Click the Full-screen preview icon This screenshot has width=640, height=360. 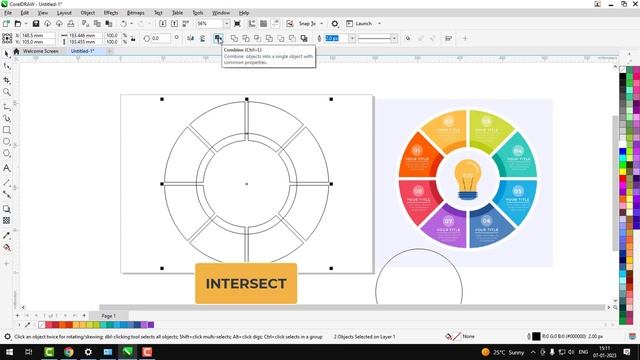pyautogui.click(x=237, y=24)
